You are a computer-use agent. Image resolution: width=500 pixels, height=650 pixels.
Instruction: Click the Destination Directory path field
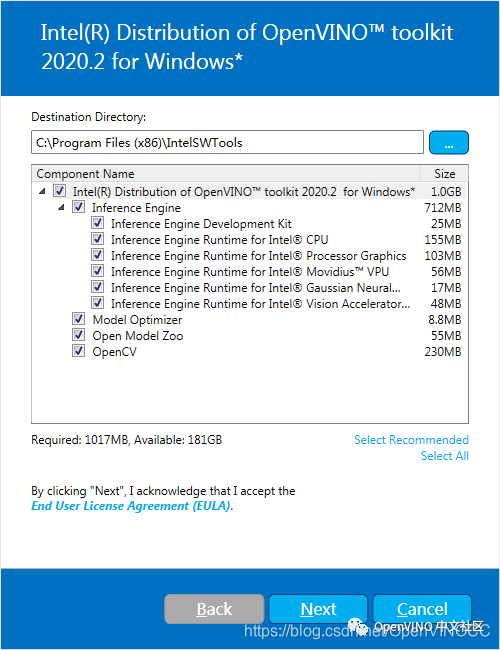coord(227,143)
